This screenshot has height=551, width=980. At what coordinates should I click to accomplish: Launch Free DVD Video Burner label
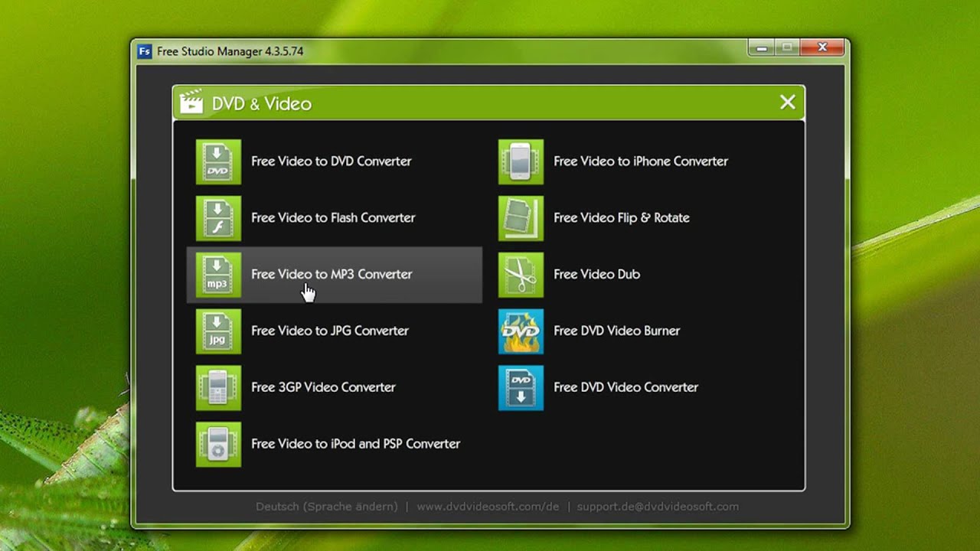616,331
